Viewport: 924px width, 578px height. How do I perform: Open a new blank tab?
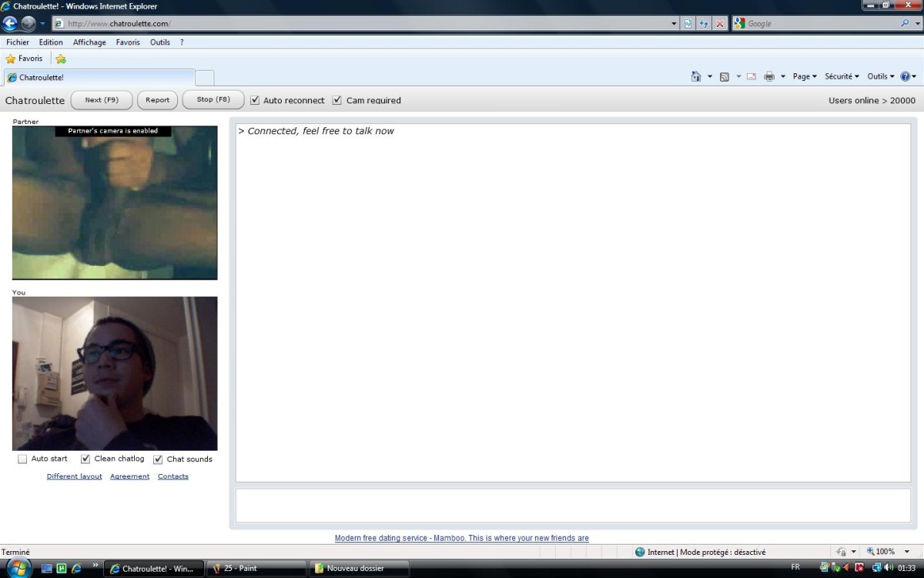tap(204, 77)
